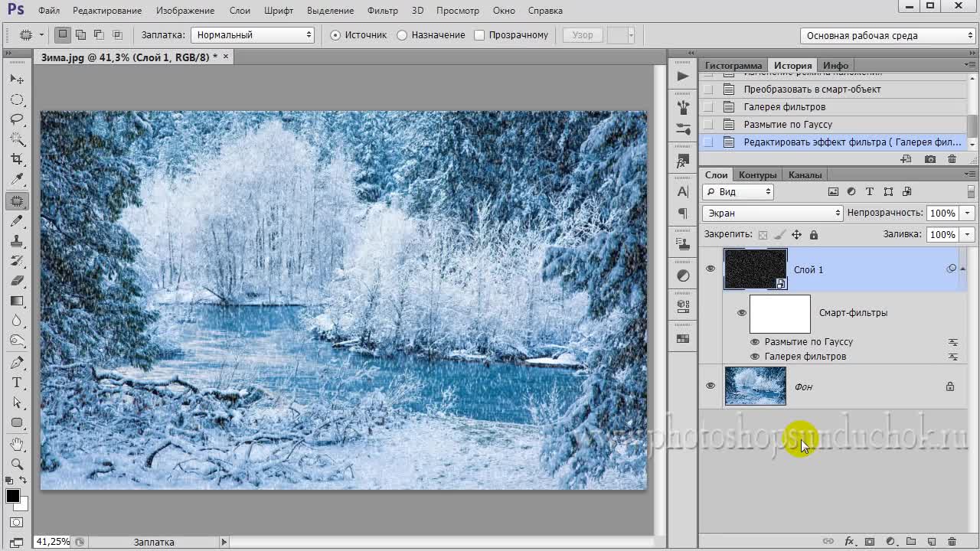Image resolution: width=980 pixels, height=551 pixels.
Task: Select the Gradient tool
Action: click(17, 301)
